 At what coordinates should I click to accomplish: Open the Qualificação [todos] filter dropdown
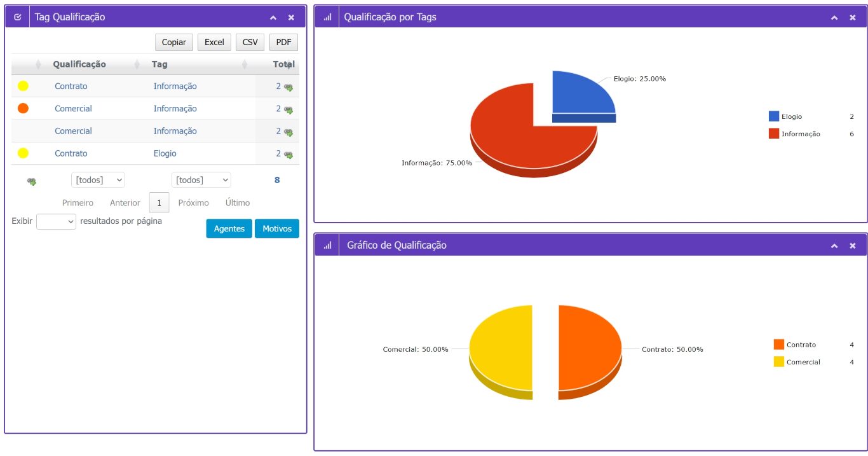(98, 180)
